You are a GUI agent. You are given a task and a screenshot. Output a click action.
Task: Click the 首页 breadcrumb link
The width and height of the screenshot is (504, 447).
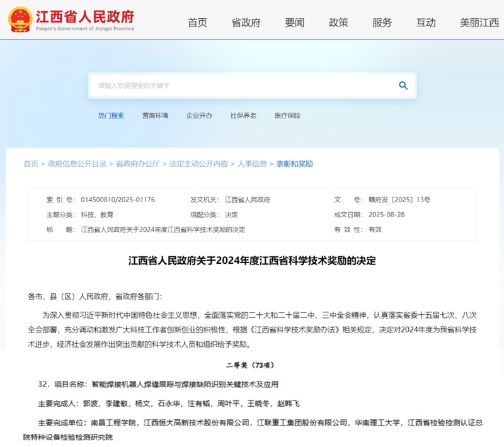pos(31,164)
